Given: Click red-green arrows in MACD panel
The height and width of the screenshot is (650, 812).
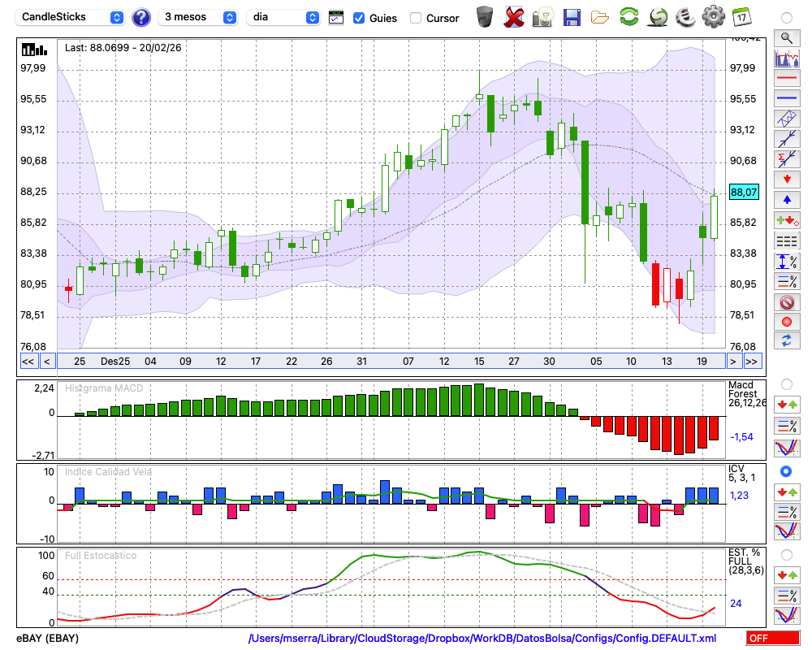Looking at the screenshot, I should 787,405.
